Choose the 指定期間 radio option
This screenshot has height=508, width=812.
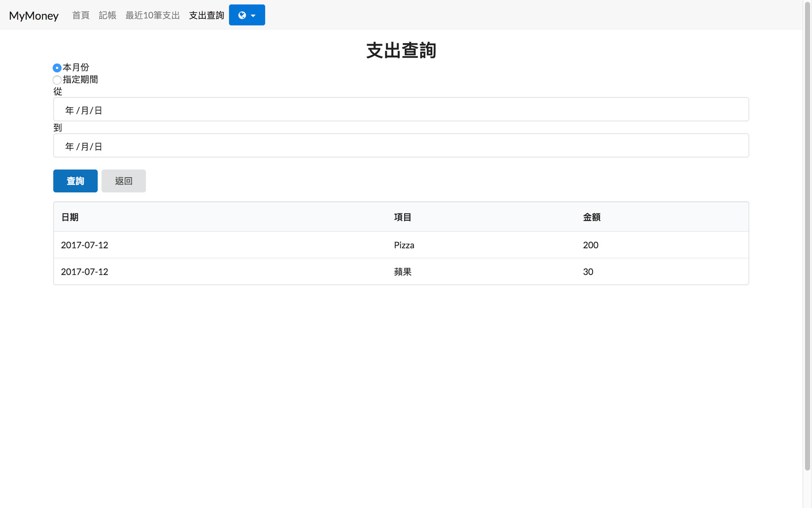(57, 80)
